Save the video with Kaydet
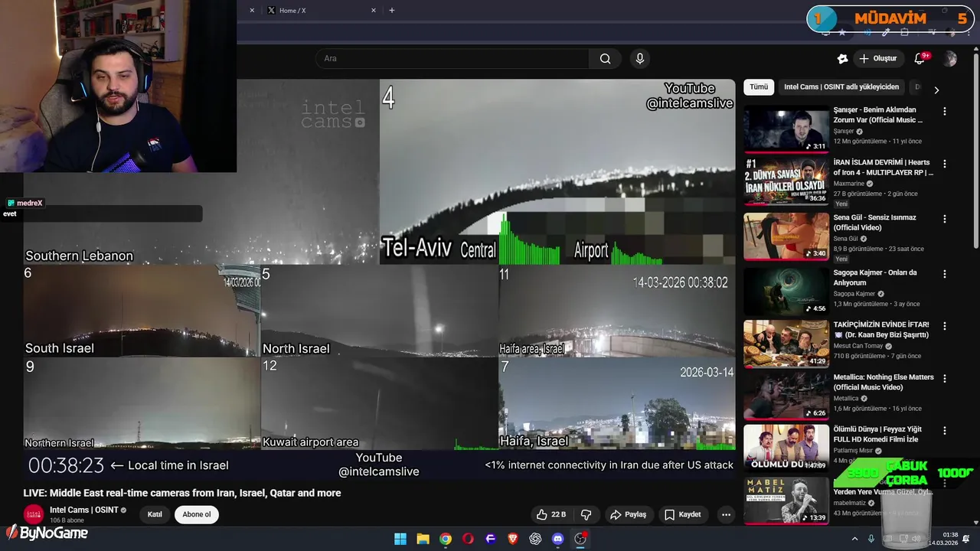 coord(682,514)
